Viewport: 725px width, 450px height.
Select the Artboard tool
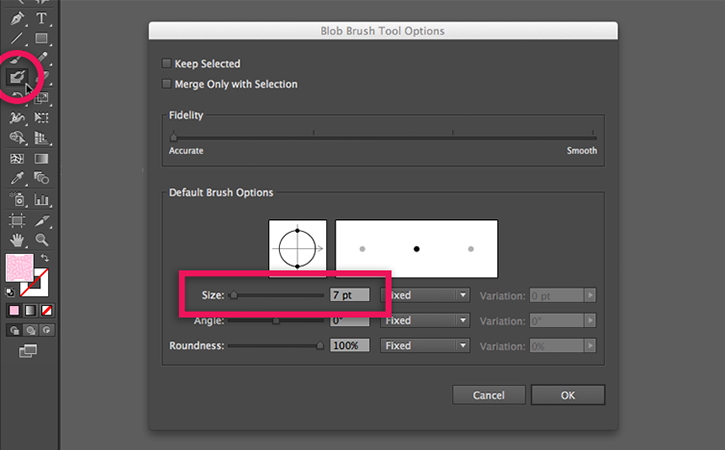pyautogui.click(x=17, y=219)
